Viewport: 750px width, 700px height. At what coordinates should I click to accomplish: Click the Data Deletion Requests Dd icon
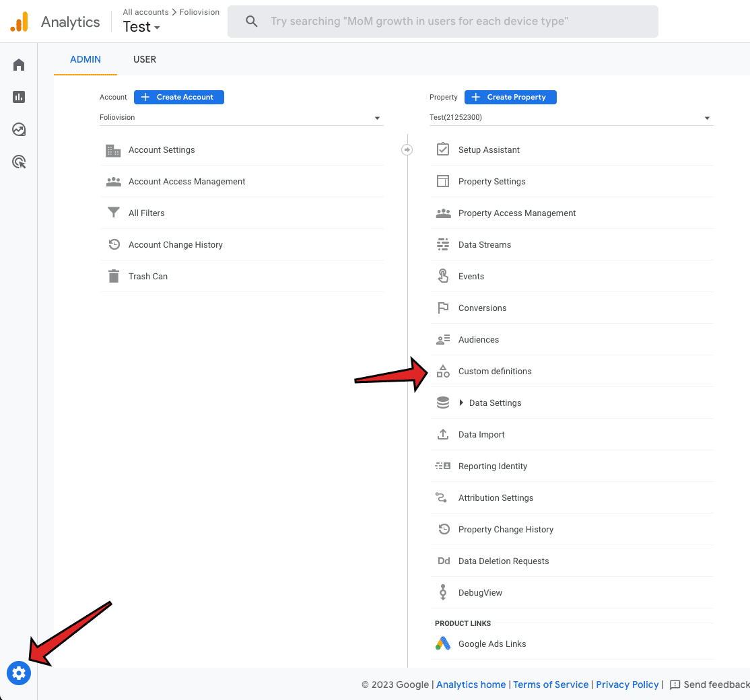point(444,561)
